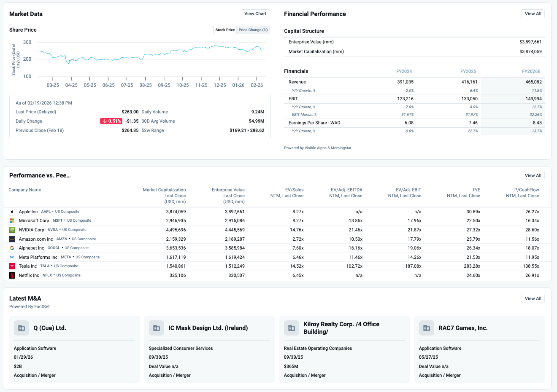Screen dimensions: 557x392
Task: Select the Stock Price chart toggle
Action: click(225, 30)
